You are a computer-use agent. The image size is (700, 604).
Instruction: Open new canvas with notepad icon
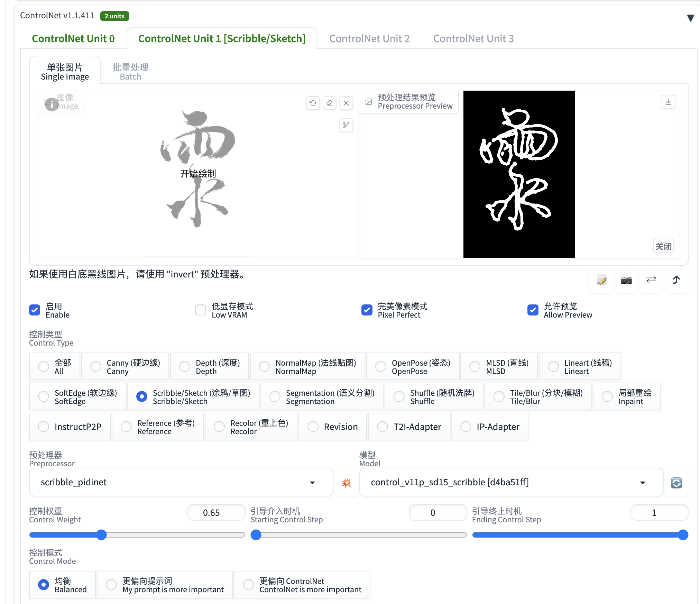pos(601,280)
